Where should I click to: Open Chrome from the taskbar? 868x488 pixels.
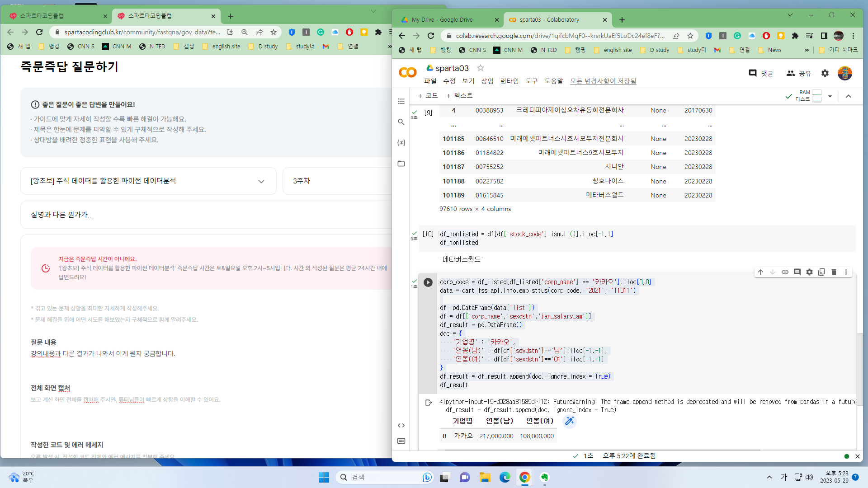click(x=524, y=477)
